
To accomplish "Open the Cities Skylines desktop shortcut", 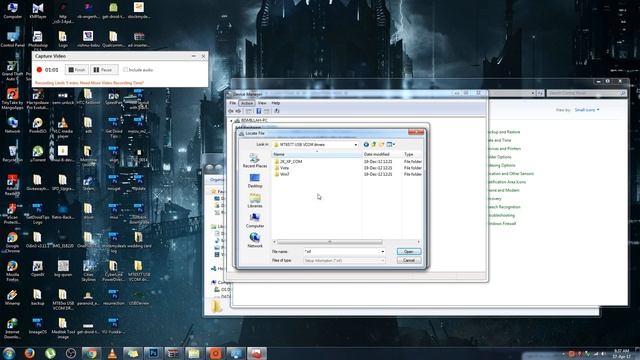I will [x=88, y=270].
